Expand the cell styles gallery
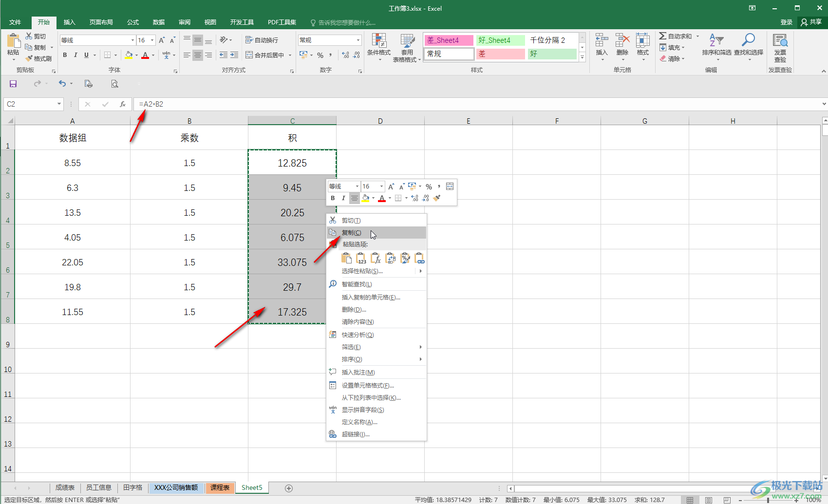Screen dimensions: 828x504 (x=582, y=57)
